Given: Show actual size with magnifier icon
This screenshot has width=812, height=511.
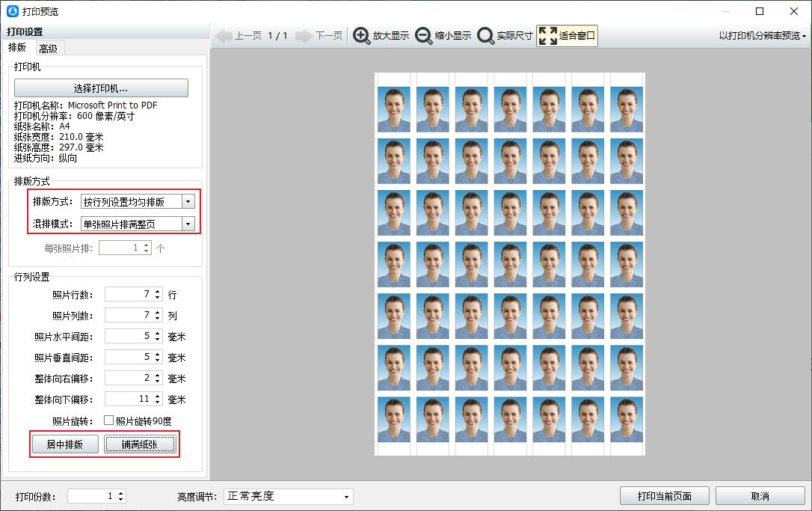Looking at the screenshot, I should [486, 36].
